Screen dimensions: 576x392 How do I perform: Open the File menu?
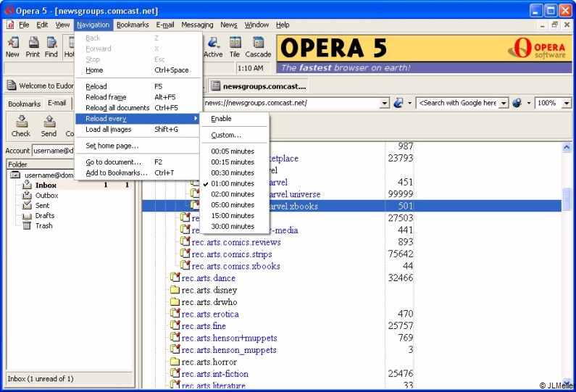pyautogui.click(x=24, y=25)
